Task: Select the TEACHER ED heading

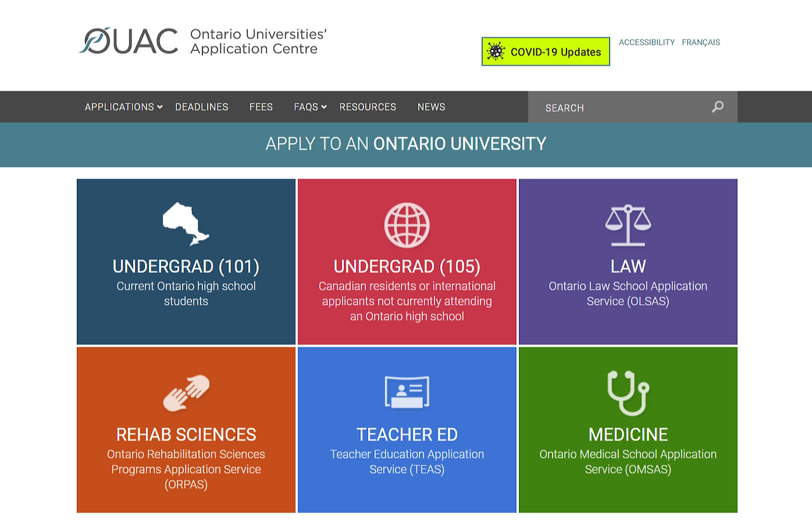Action: coord(407,434)
